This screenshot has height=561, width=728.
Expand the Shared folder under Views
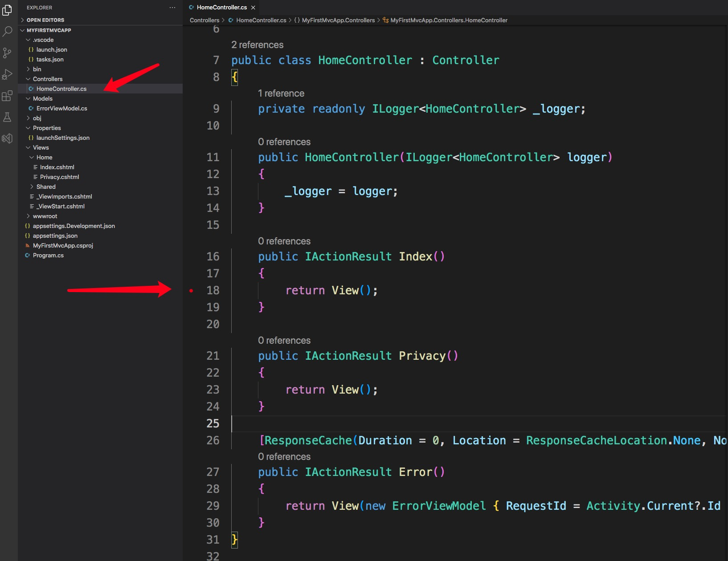tap(32, 187)
